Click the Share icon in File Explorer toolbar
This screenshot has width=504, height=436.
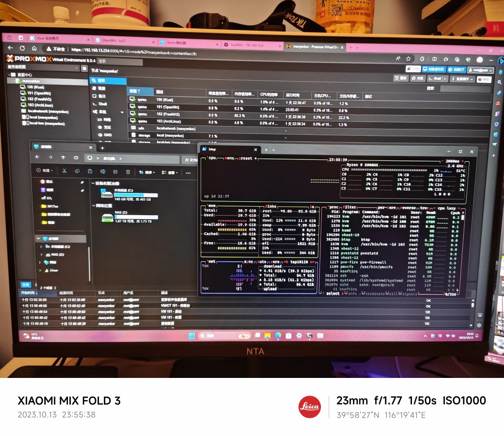[x=115, y=172]
